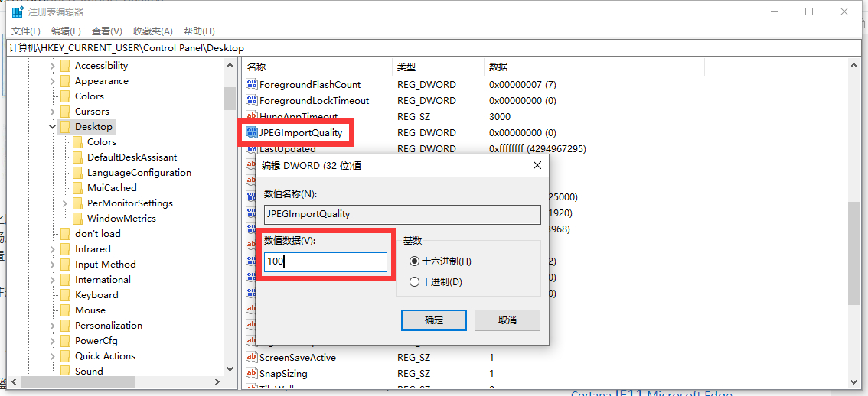Open the 文件(F) menu

pyautogui.click(x=26, y=31)
